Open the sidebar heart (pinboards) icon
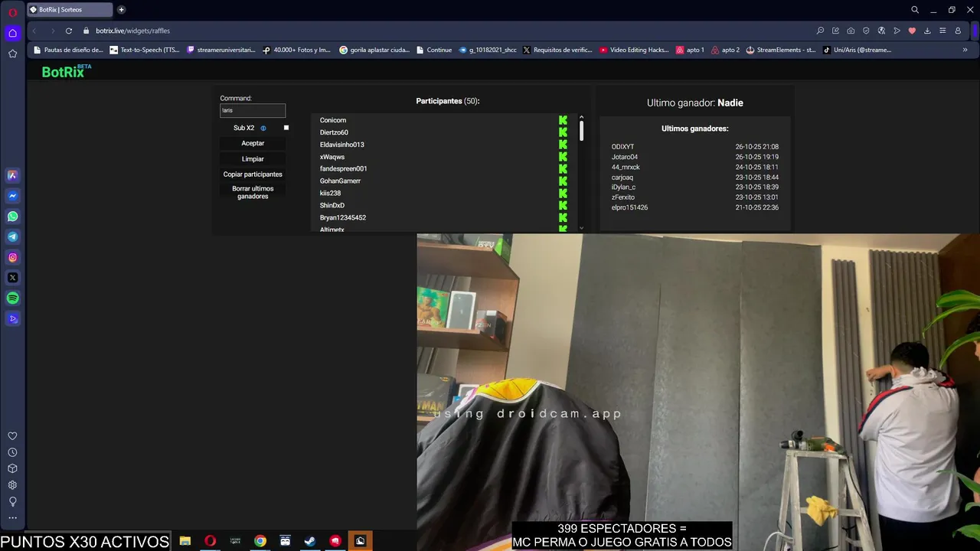 point(12,436)
